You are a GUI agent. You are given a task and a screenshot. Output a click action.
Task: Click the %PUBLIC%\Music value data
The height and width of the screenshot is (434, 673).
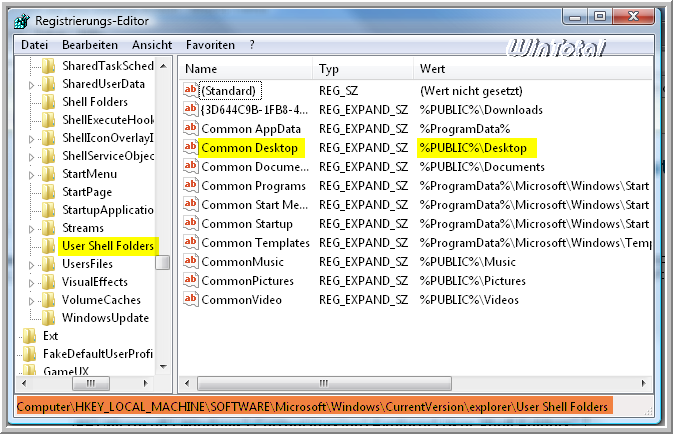pos(467,262)
